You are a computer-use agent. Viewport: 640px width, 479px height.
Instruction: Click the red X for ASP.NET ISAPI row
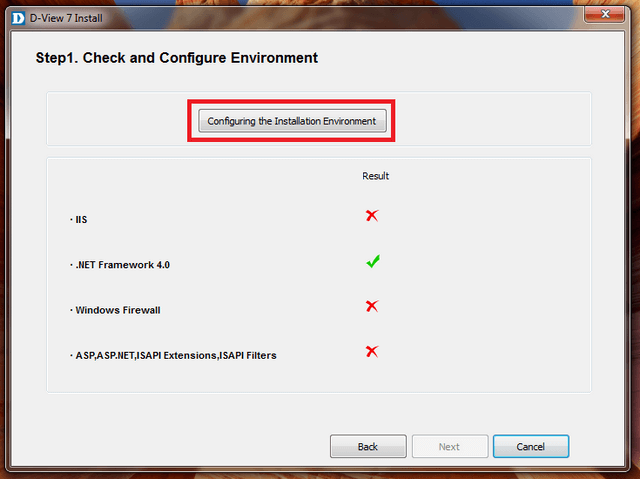point(372,351)
